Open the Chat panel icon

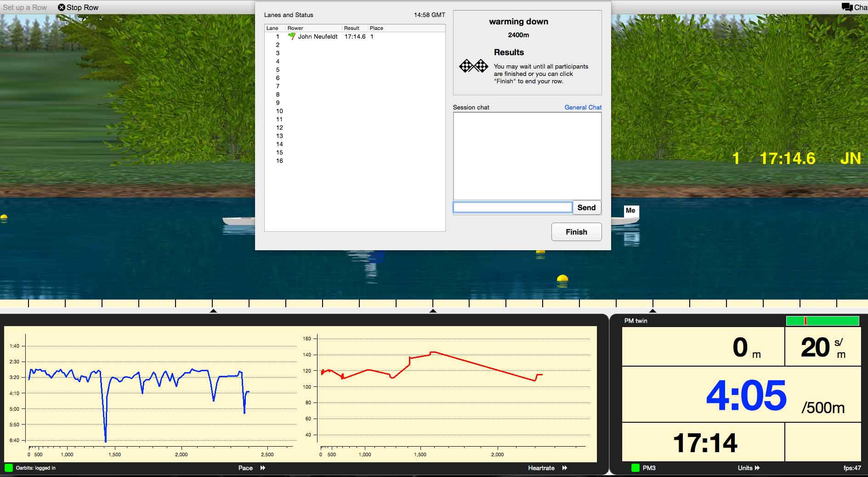[847, 7]
